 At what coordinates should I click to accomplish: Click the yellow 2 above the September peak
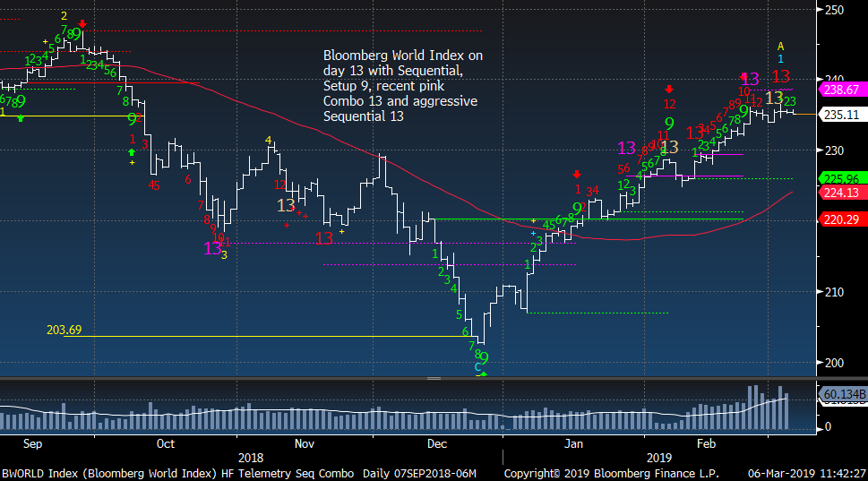[x=64, y=16]
